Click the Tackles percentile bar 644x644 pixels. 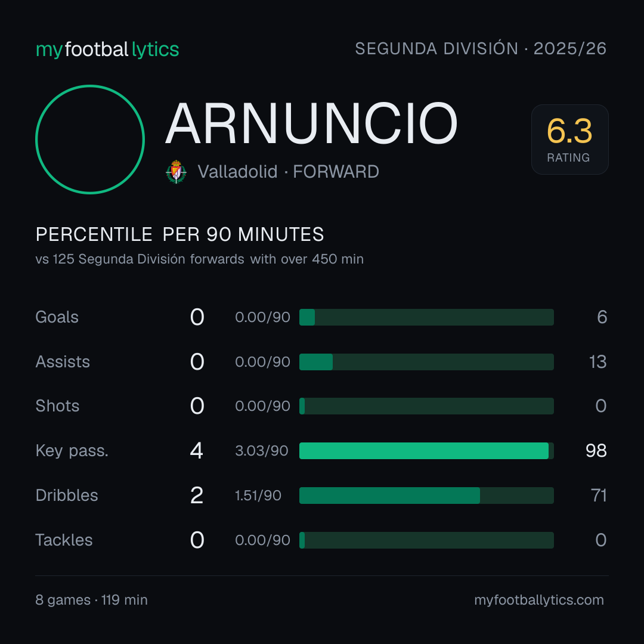tap(426, 540)
